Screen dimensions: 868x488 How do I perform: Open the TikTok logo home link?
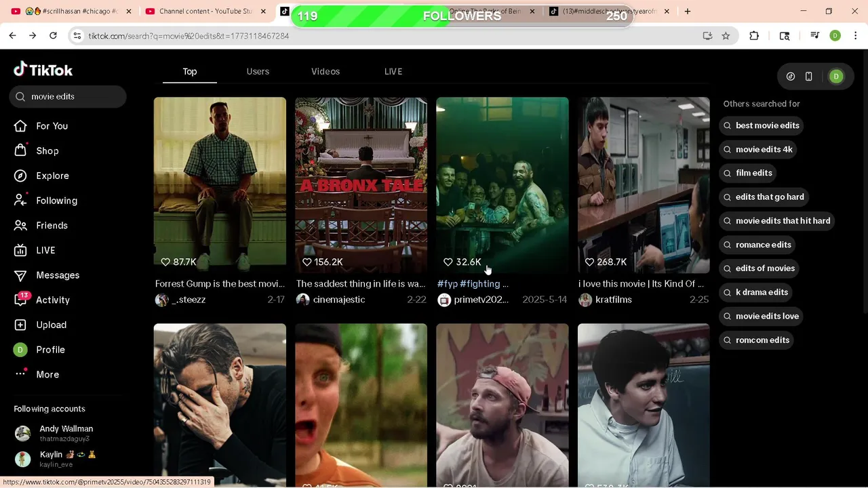[43, 70]
